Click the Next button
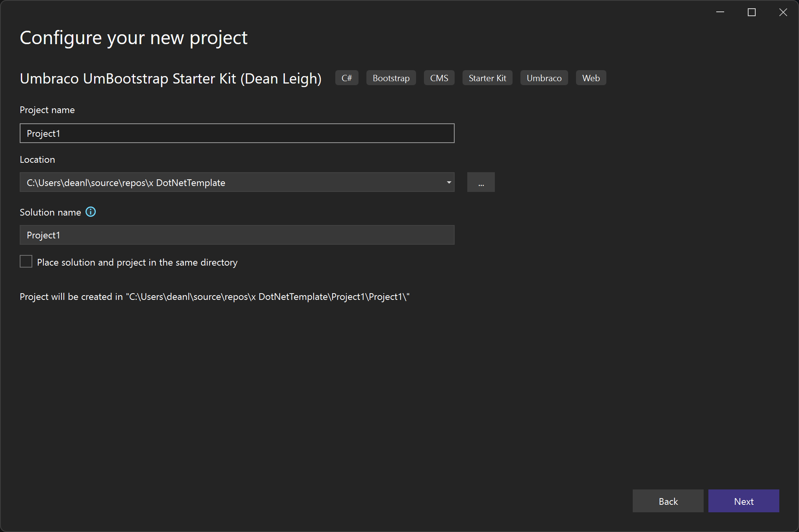The image size is (799, 532). [743, 501]
